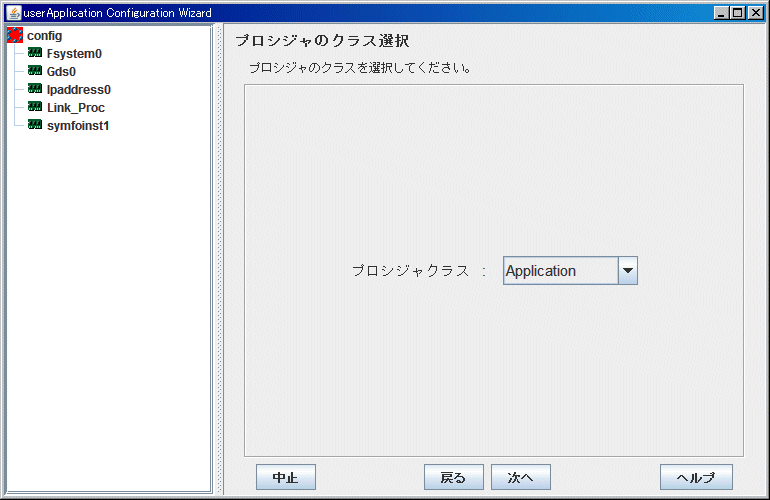Close the Configuration Wizard window

tap(755, 13)
